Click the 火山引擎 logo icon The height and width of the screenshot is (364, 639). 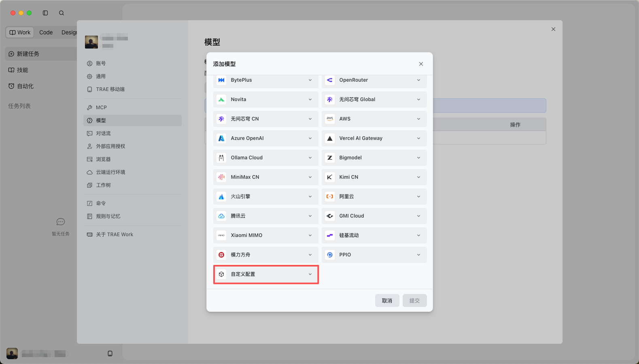point(221,197)
